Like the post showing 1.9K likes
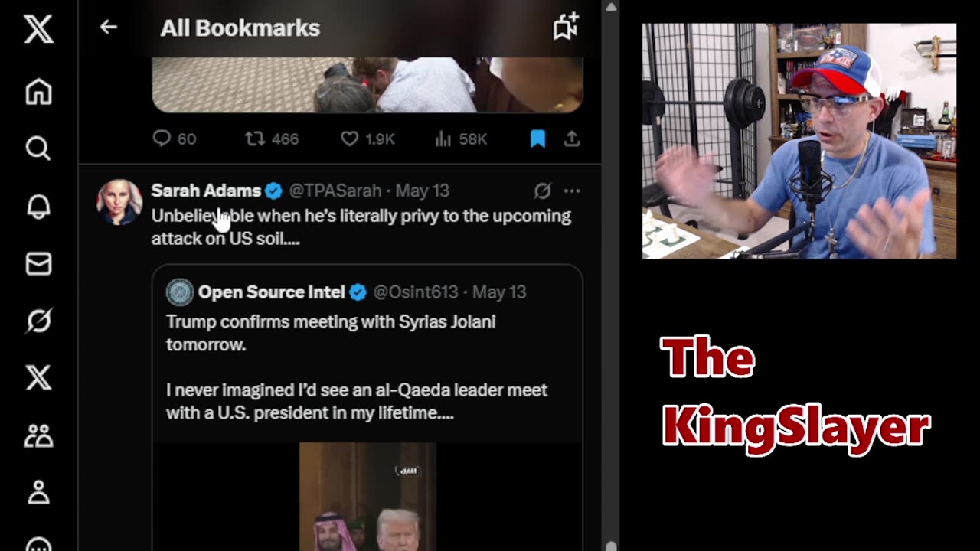Screen dimensions: 980x551 (x=368, y=139)
